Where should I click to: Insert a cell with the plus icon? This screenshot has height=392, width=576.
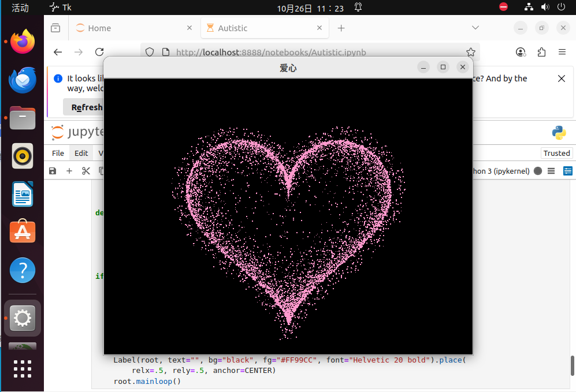pos(69,171)
